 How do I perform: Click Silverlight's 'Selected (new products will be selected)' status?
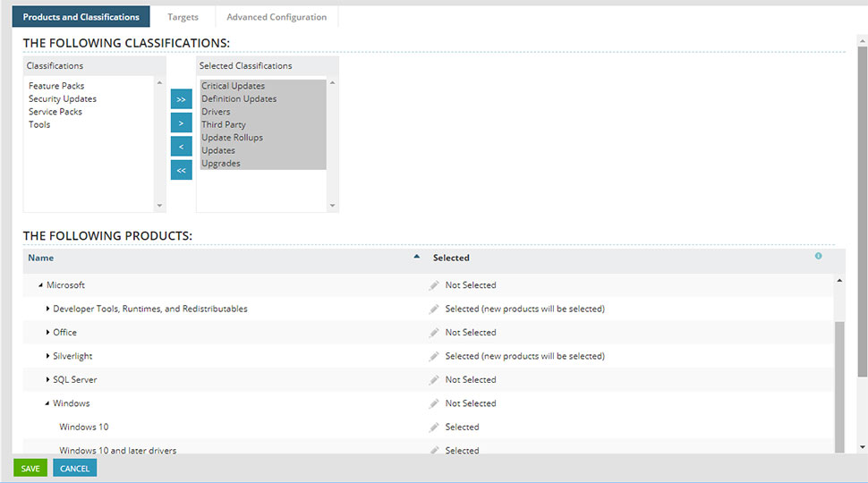pos(524,356)
